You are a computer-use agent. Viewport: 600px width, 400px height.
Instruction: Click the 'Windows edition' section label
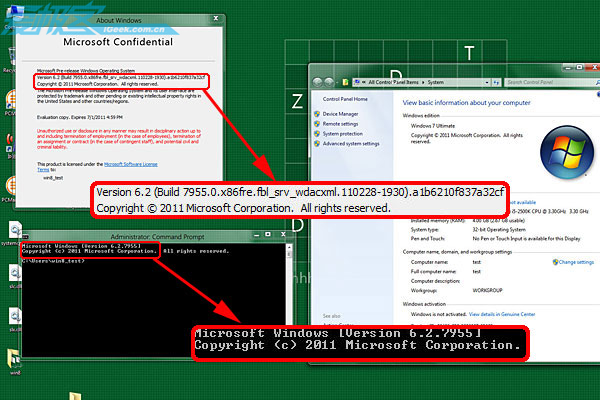[x=421, y=116]
